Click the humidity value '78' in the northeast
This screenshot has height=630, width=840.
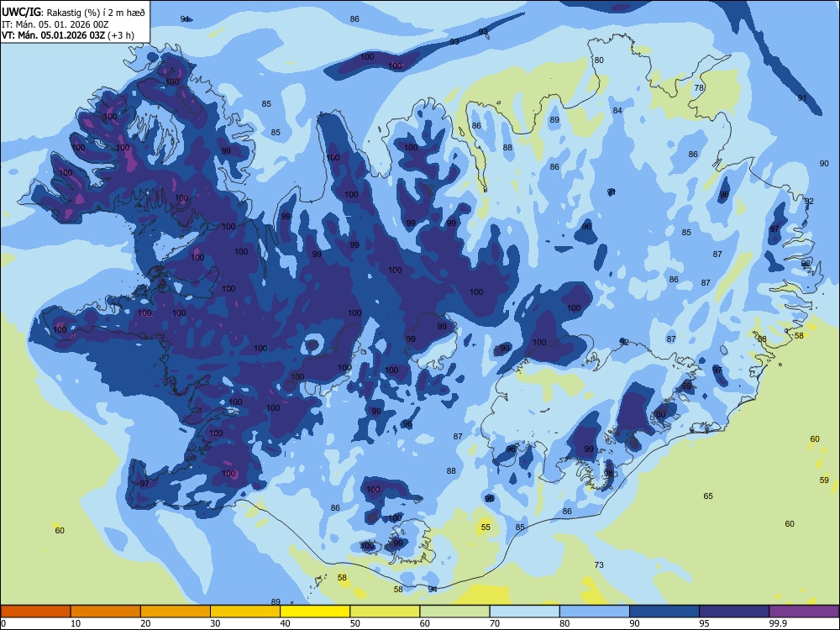tap(699, 88)
